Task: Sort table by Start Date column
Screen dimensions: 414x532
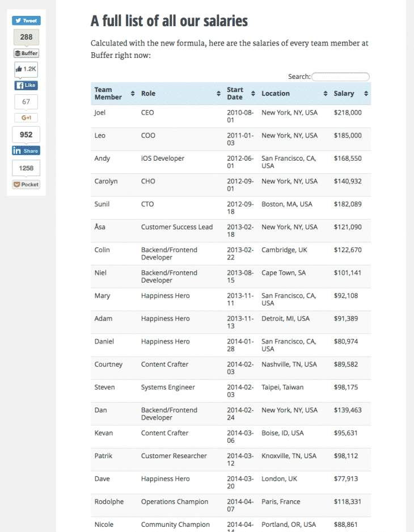Action: click(240, 94)
